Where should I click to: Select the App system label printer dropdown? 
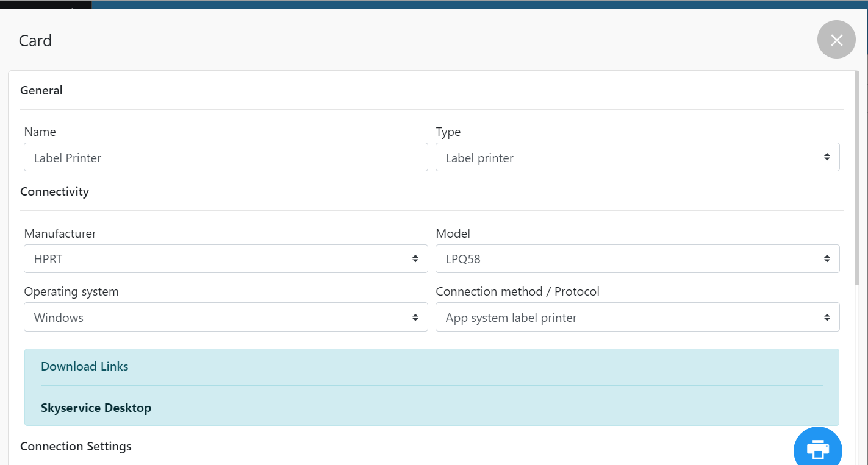pyautogui.click(x=628, y=318)
